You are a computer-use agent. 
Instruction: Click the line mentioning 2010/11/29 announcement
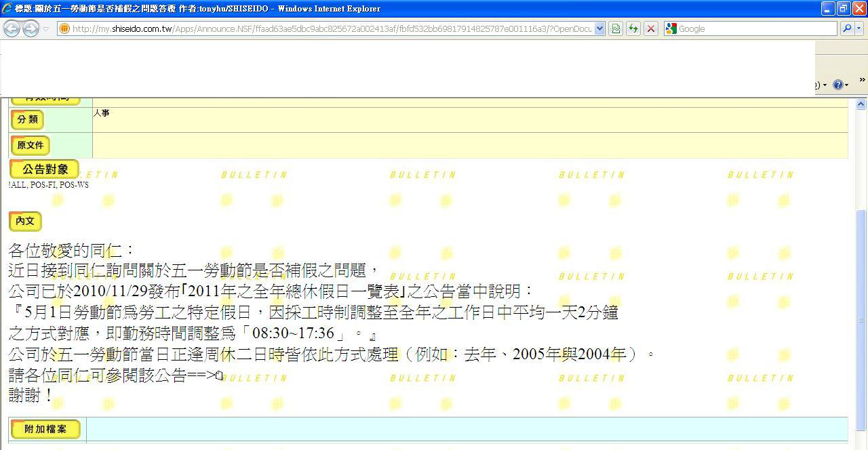click(x=271, y=291)
